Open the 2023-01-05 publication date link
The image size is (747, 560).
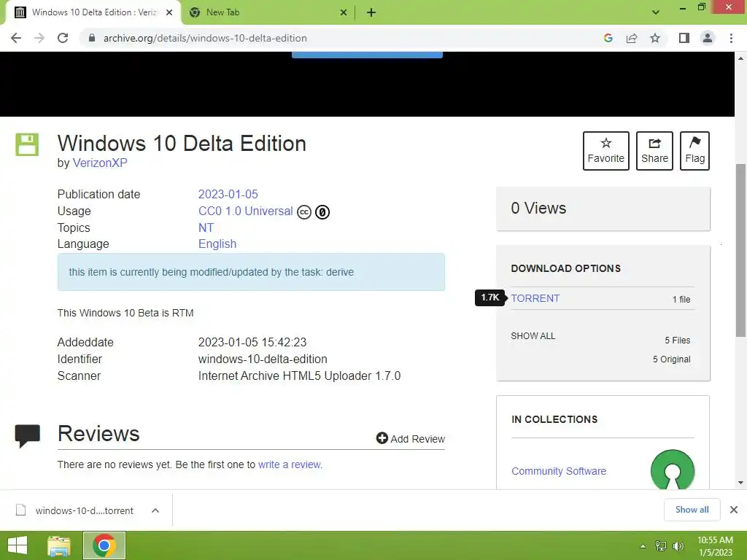[x=228, y=194]
